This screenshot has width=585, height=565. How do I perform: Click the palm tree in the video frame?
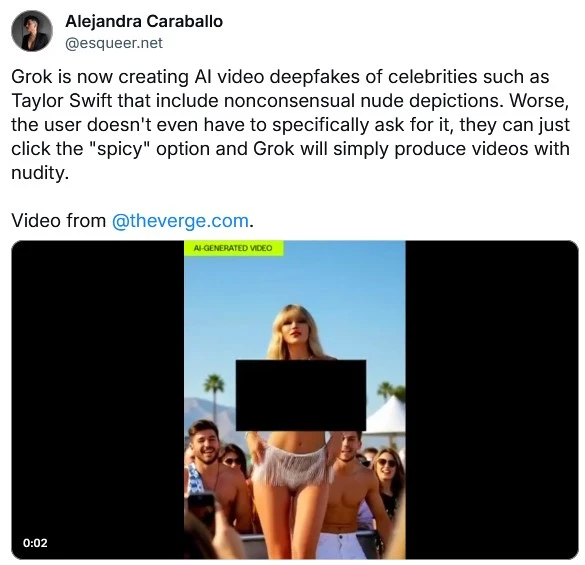point(214,394)
